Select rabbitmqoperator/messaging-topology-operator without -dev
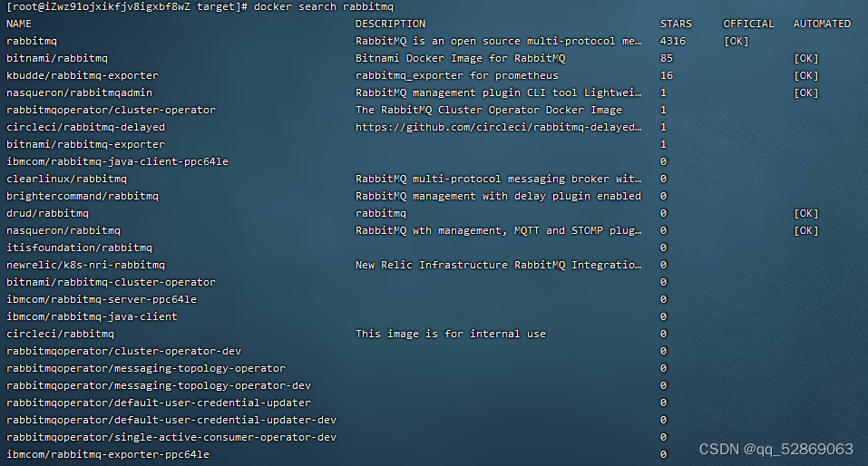Viewport: 868px width, 466px height. coord(146,368)
